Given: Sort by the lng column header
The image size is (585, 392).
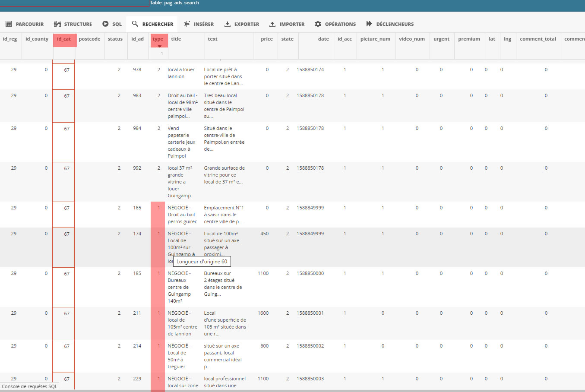Looking at the screenshot, I should 507,39.
